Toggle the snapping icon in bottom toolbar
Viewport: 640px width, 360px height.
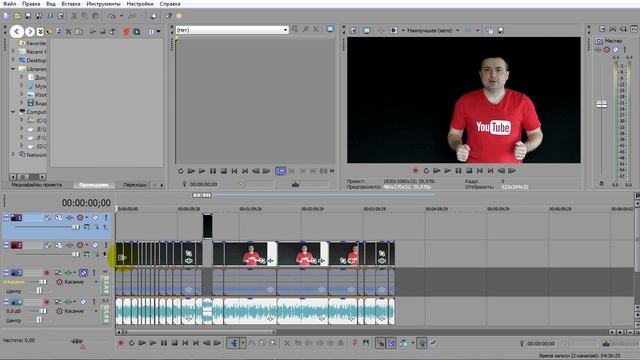click(380, 343)
